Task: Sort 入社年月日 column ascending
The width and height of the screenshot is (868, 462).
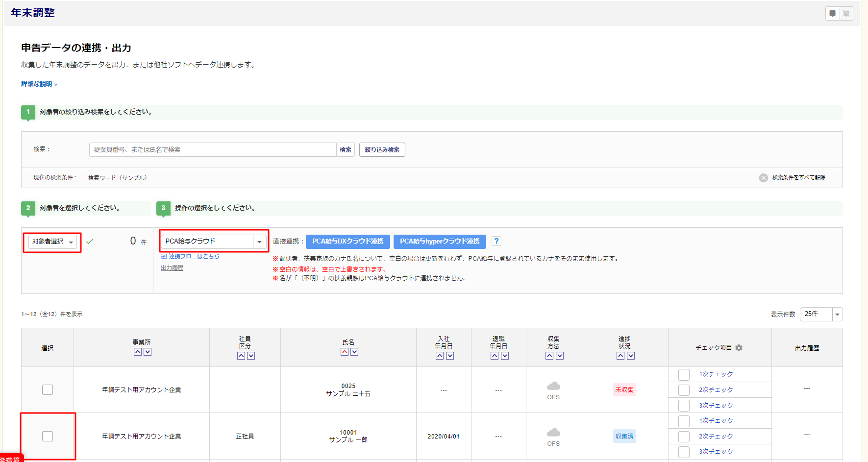Action: coord(440,356)
